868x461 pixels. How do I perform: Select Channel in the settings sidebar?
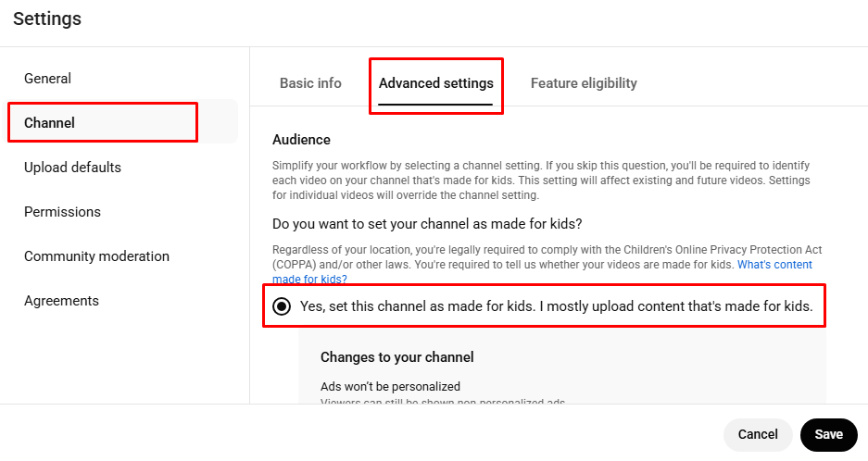click(50, 123)
